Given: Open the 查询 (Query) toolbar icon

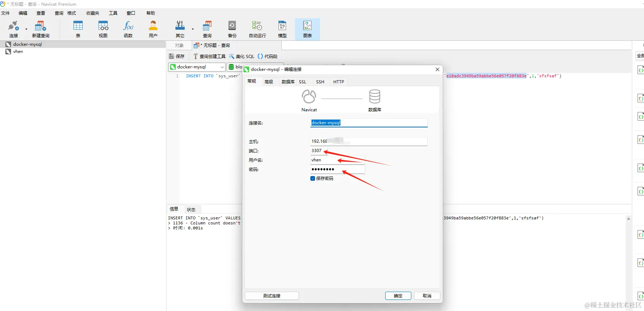Looking at the screenshot, I should tap(207, 29).
